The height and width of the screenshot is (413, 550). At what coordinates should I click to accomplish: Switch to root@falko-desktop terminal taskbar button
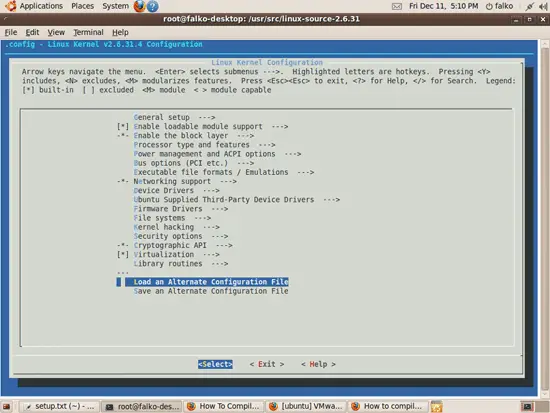[x=142, y=407]
